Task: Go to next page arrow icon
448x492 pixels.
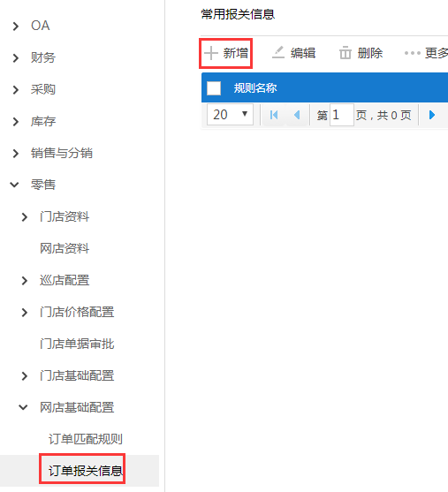Action: click(432, 115)
